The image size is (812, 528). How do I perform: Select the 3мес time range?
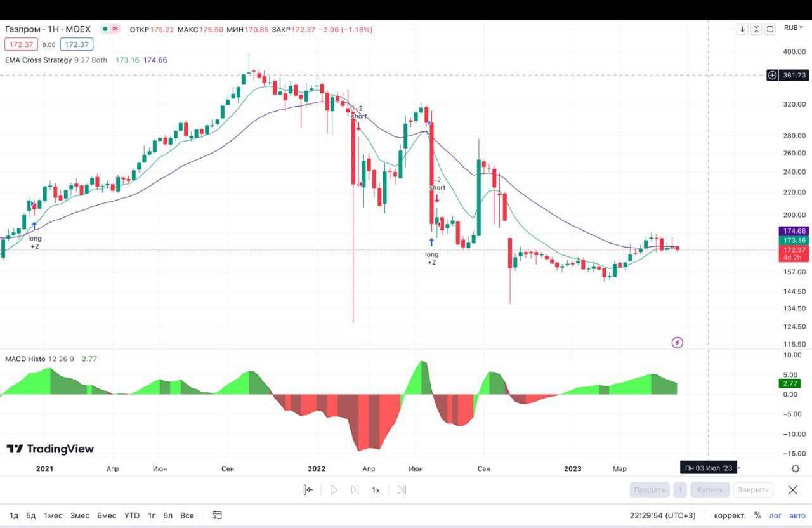click(x=80, y=515)
